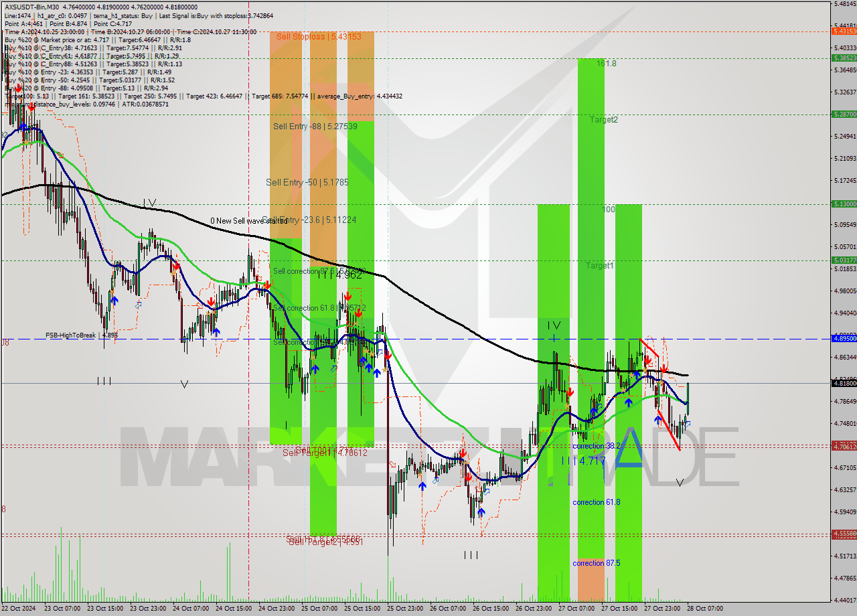857x616 pixels.
Task: Click '28 Oct 07:00' on time axis
Action: pyautogui.click(x=704, y=609)
